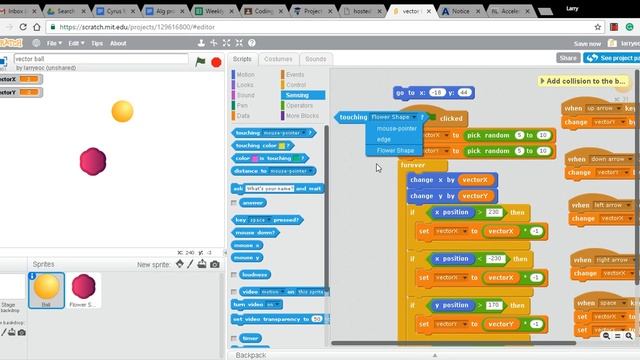The width and height of the screenshot is (640, 360).
Task: Open the Tips menu item
Action: (97, 43)
